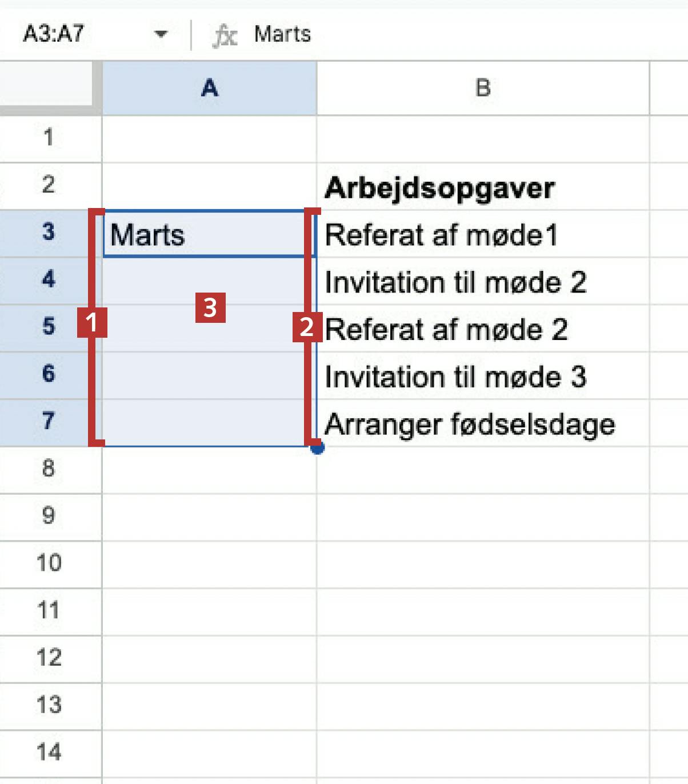Click the fx function icon
Screen dimensions: 688x784
pos(224,35)
